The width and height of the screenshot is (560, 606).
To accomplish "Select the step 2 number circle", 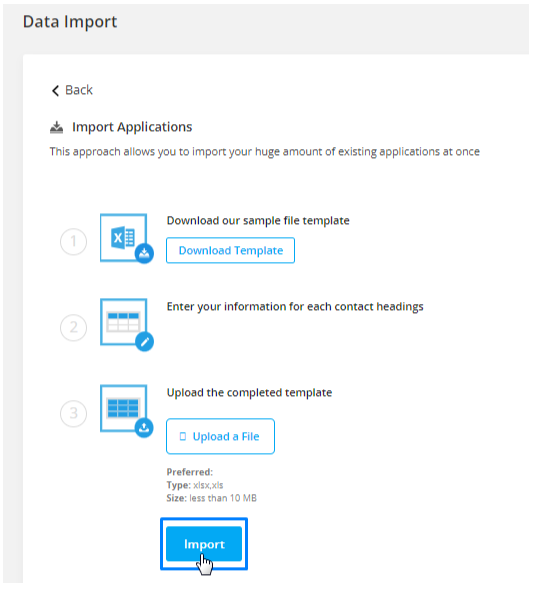I will pos(73,327).
